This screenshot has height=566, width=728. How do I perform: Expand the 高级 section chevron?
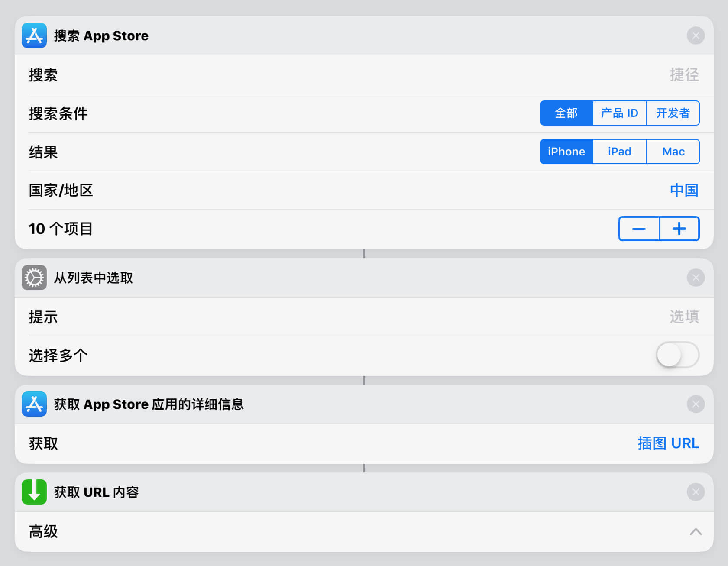tap(696, 531)
